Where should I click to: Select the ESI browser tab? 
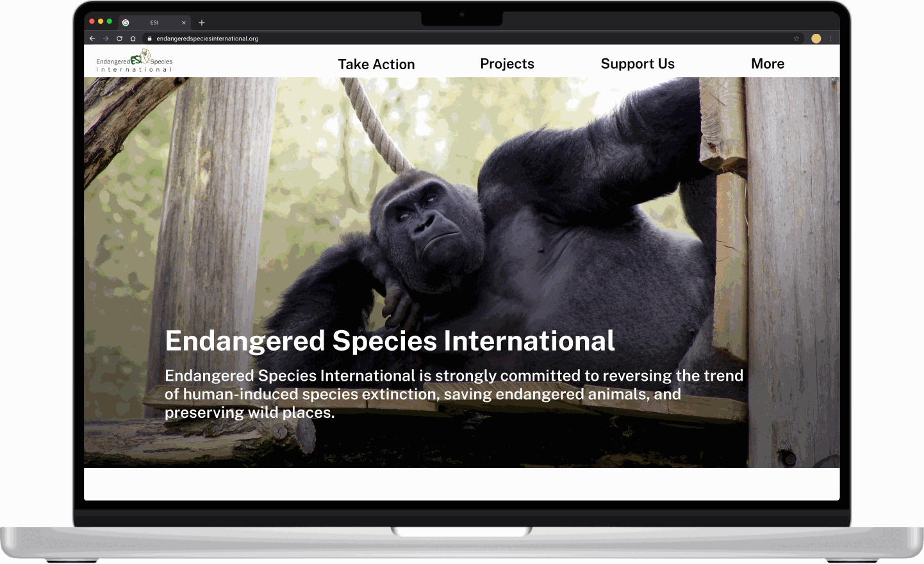point(154,22)
